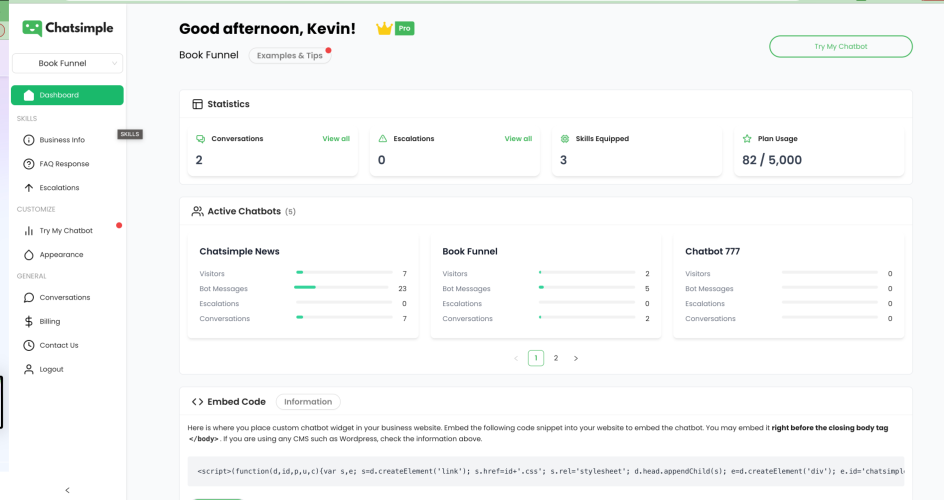Click the Skills Equipped gear icon
The height and width of the screenshot is (500, 944).
click(565, 138)
